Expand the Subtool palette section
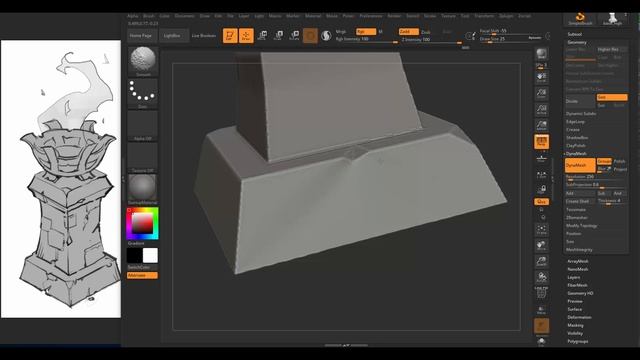This screenshot has height=360, width=640. 575,34
